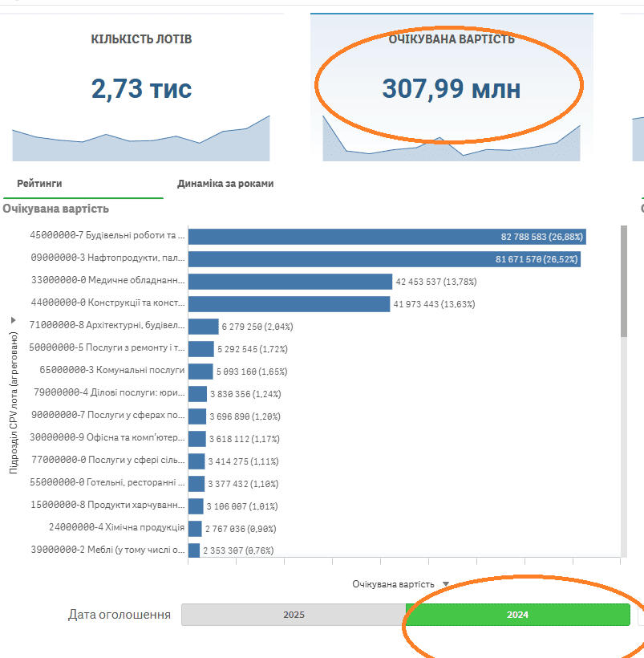
Task: Toggle the 2024 year filter
Action: coord(517,615)
